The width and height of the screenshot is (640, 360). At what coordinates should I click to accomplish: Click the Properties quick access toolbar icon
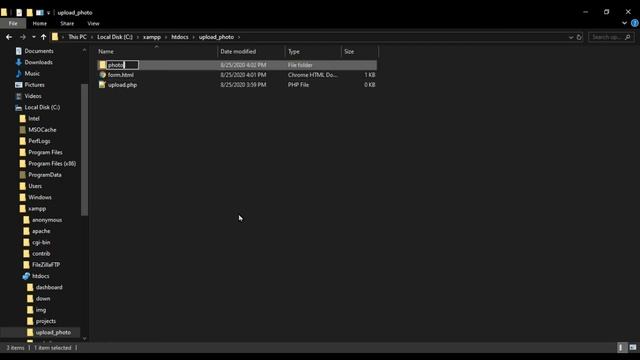(x=19, y=13)
